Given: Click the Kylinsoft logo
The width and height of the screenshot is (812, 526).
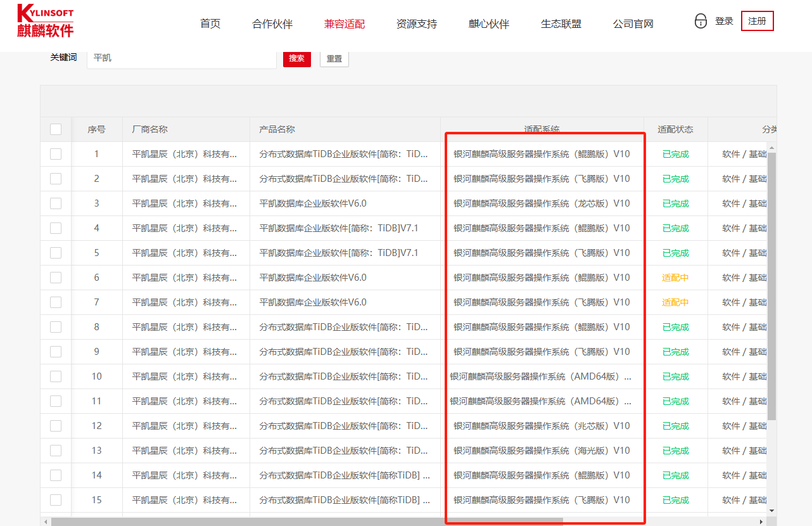Looking at the screenshot, I should [x=45, y=21].
